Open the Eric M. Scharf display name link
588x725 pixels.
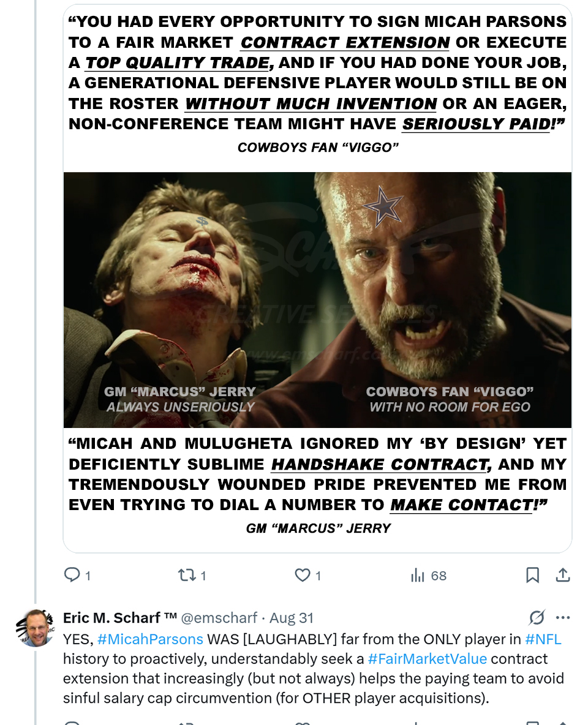point(112,618)
